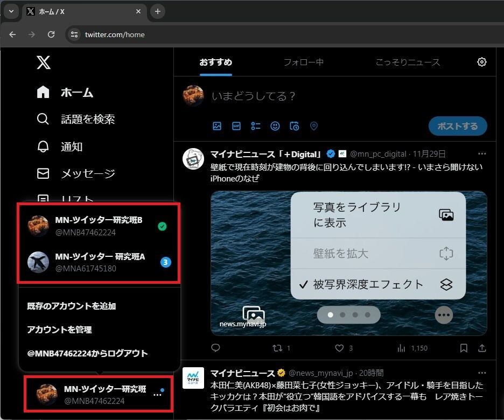Open the tab search dropdown arrow
This screenshot has width=504, height=420.
(11, 11)
